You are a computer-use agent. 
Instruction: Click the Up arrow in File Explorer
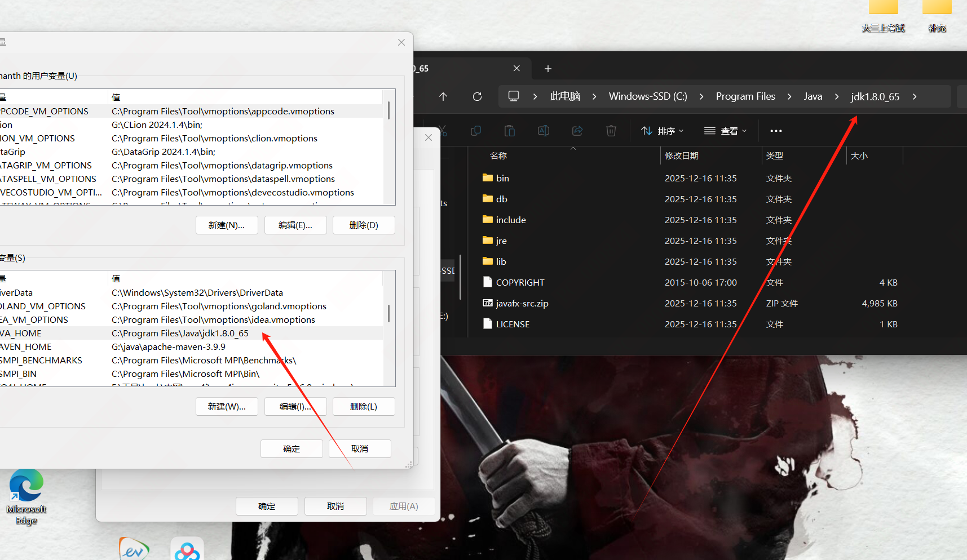click(443, 96)
